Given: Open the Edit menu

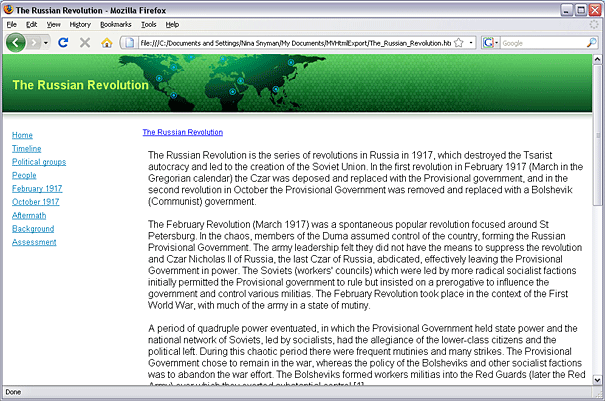Looking at the screenshot, I should (31, 25).
